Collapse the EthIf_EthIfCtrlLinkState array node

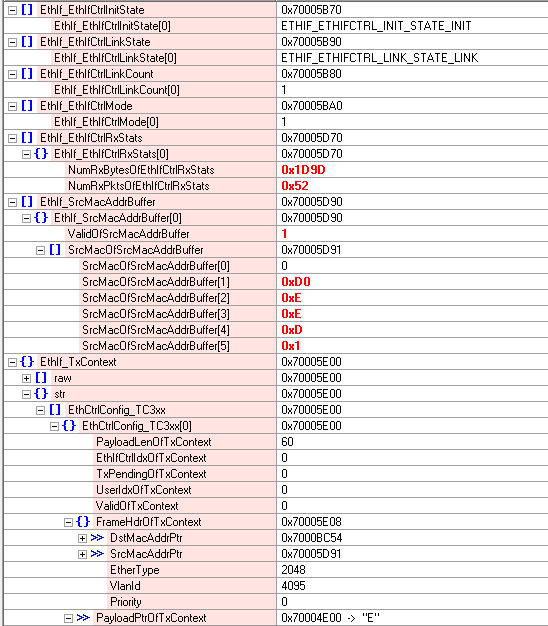click(x=13, y=42)
